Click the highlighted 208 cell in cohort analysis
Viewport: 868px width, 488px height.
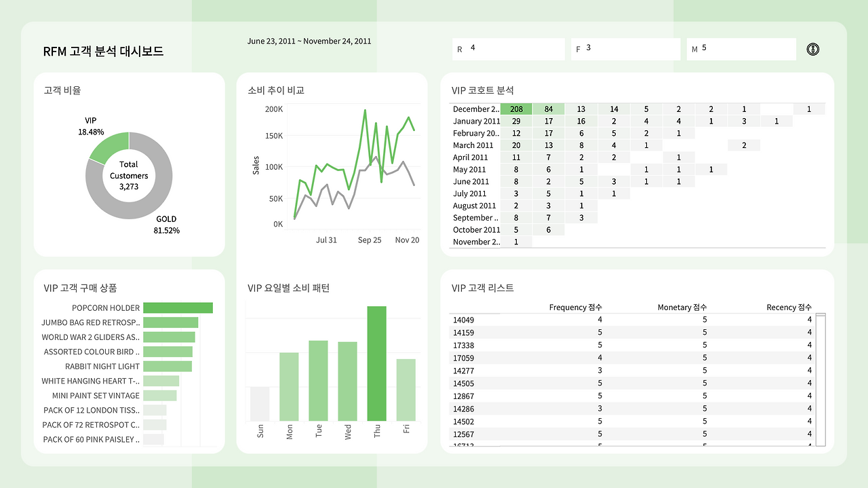(516, 109)
